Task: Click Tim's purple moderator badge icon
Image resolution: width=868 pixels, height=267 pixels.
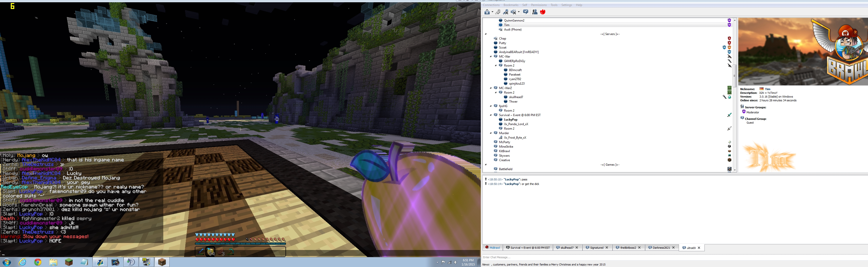Action: point(729,25)
